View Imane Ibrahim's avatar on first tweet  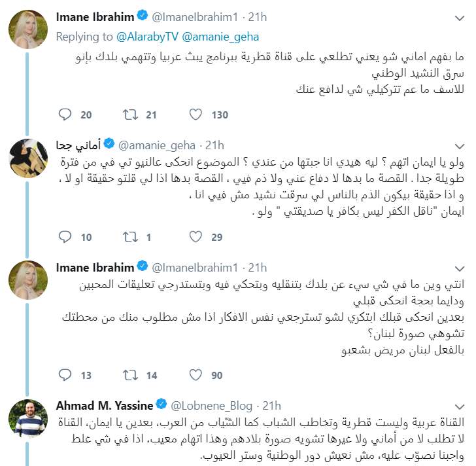(28, 29)
